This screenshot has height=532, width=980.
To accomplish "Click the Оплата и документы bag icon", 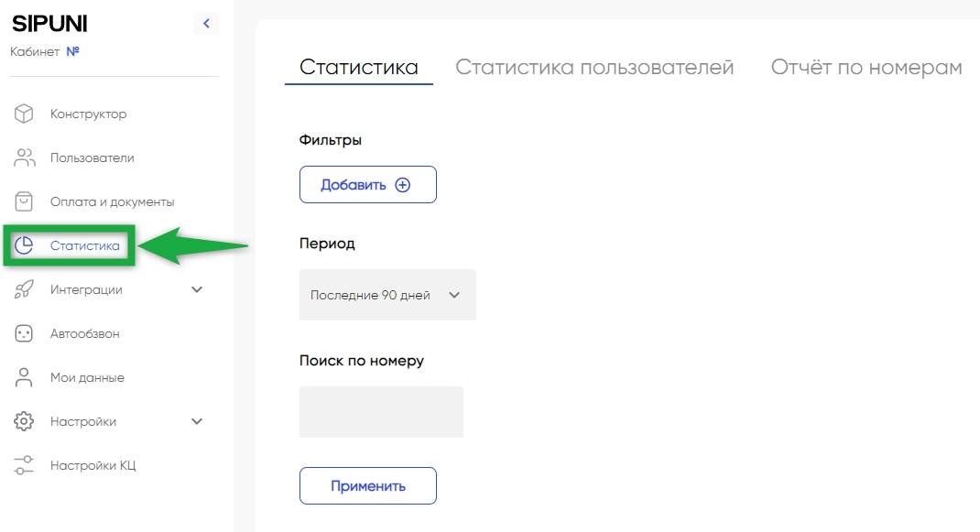I will pos(24,201).
